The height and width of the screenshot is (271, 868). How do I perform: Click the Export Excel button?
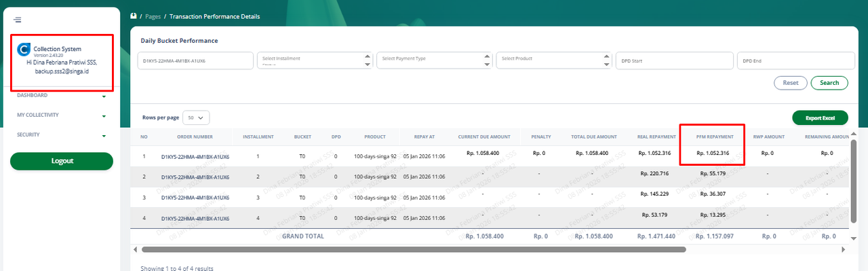pos(820,118)
